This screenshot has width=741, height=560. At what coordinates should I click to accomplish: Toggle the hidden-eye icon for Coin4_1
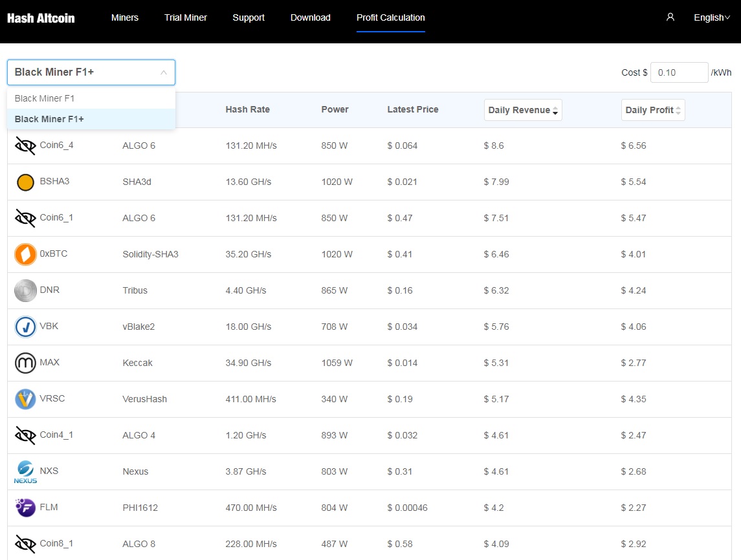click(25, 435)
